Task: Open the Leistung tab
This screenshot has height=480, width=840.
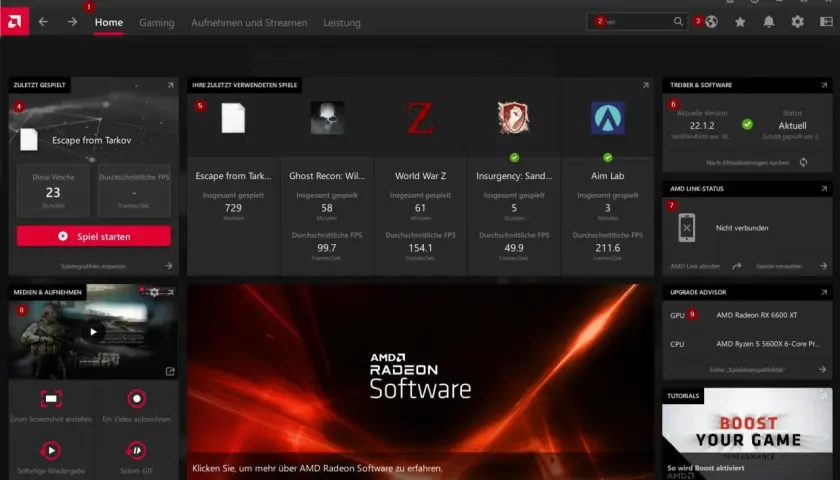Action: click(342, 23)
